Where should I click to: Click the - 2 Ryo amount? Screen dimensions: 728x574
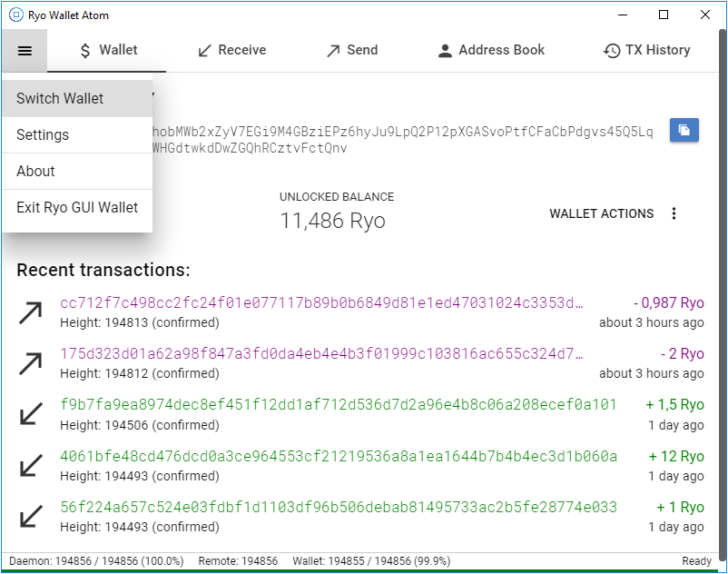(x=683, y=354)
